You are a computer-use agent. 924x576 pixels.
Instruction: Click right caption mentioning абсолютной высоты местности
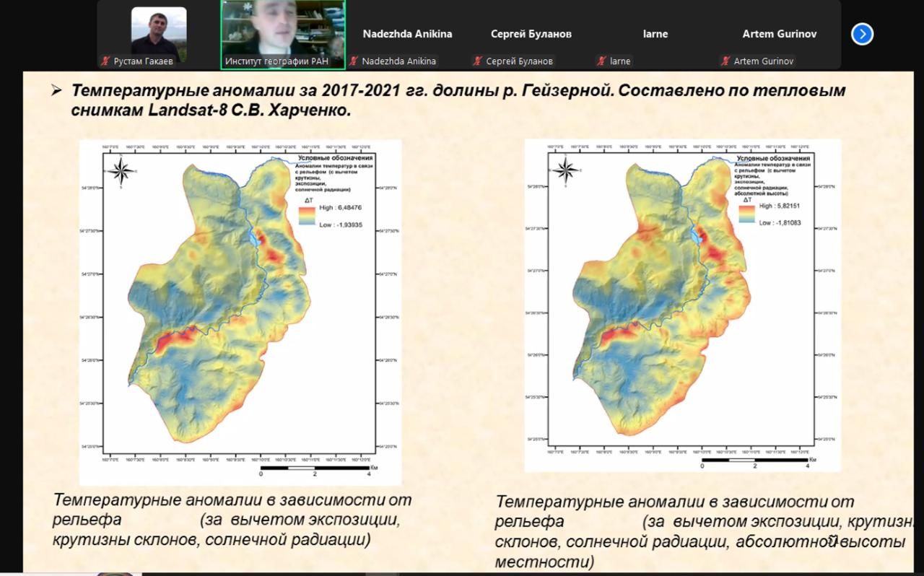point(704,531)
